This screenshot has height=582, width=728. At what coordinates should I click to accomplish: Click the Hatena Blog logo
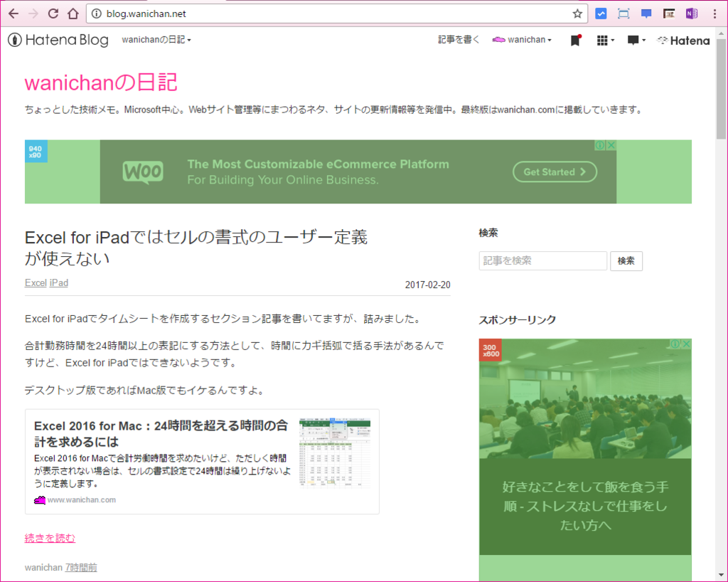(58, 40)
